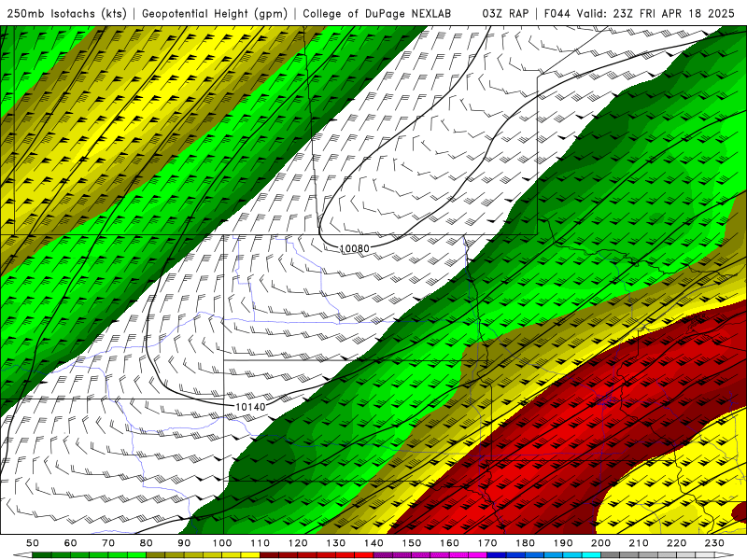The height and width of the screenshot is (560, 747).
Task: Click the 200 label on the color scale
Action: (601, 543)
